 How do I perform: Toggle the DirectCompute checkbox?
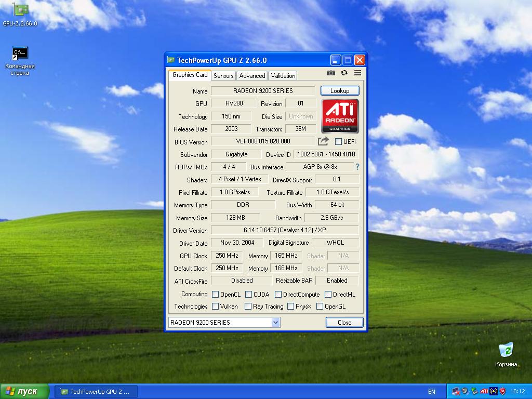tap(278, 294)
